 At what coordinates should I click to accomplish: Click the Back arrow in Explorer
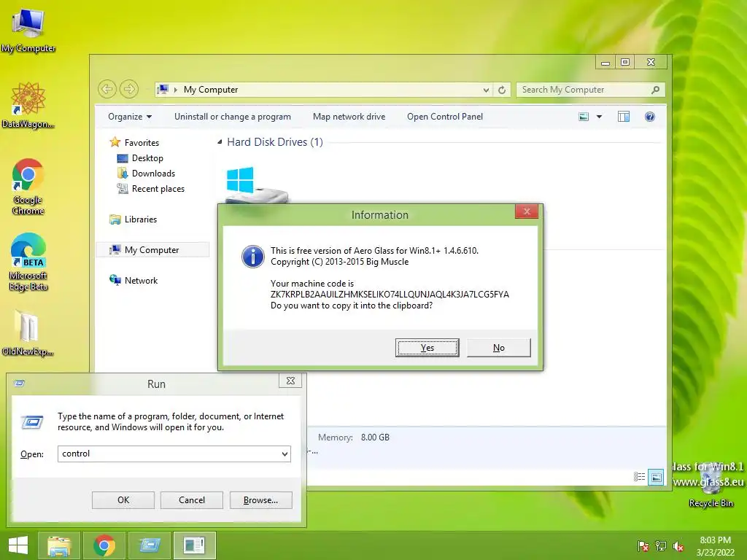point(107,89)
